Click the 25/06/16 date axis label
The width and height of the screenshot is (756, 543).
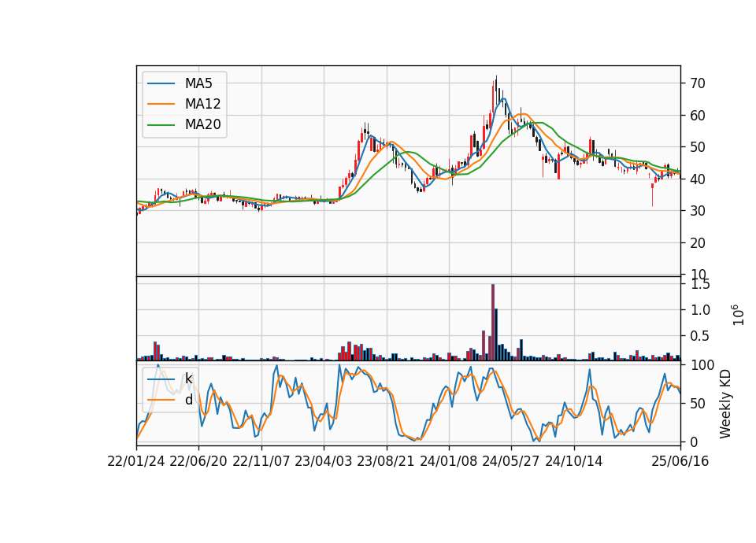pyautogui.click(x=680, y=461)
